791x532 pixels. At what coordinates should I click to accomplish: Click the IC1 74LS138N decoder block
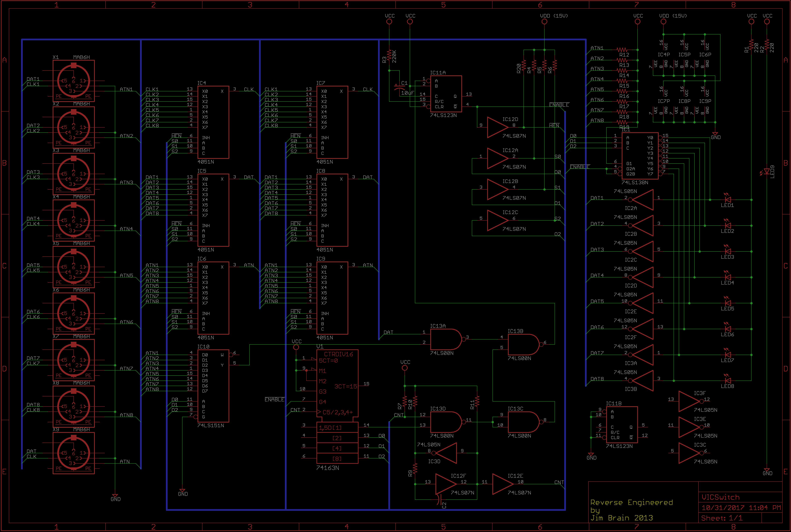[640, 156]
